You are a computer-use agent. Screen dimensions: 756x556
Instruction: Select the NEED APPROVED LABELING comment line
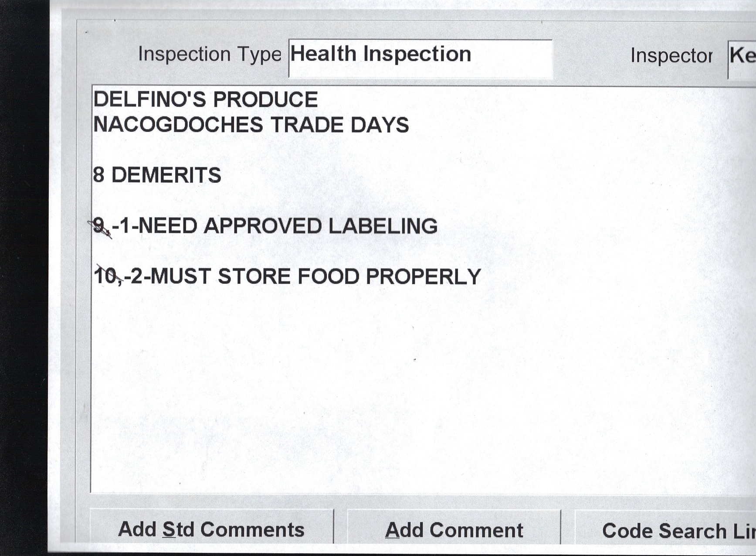(x=265, y=226)
